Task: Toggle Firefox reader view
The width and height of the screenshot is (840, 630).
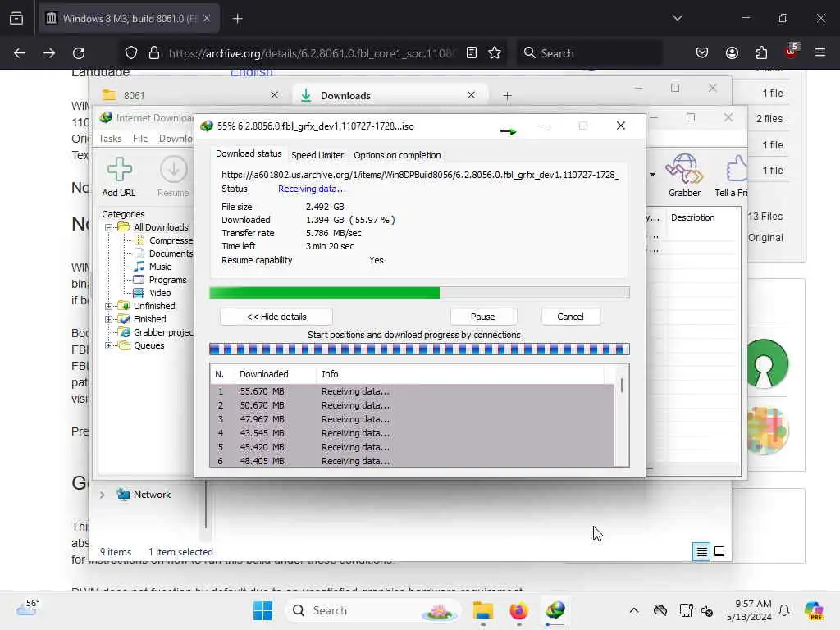Action: point(472,52)
